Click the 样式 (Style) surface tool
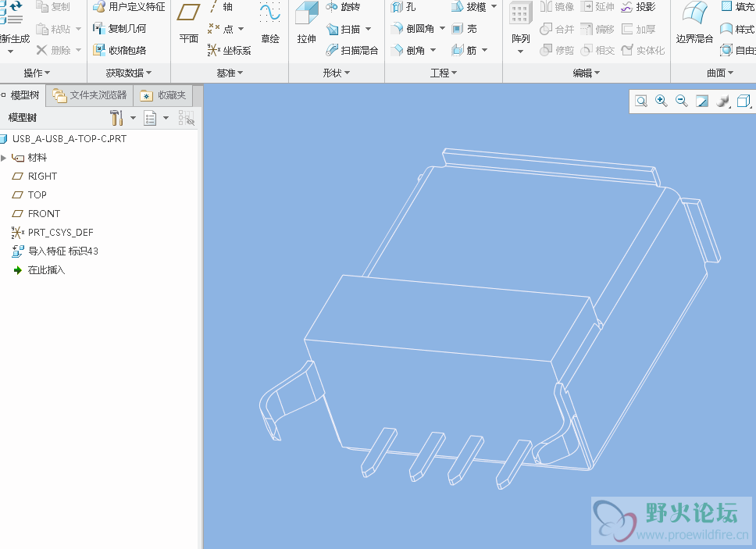The height and width of the screenshot is (549, 756). [738, 29]
